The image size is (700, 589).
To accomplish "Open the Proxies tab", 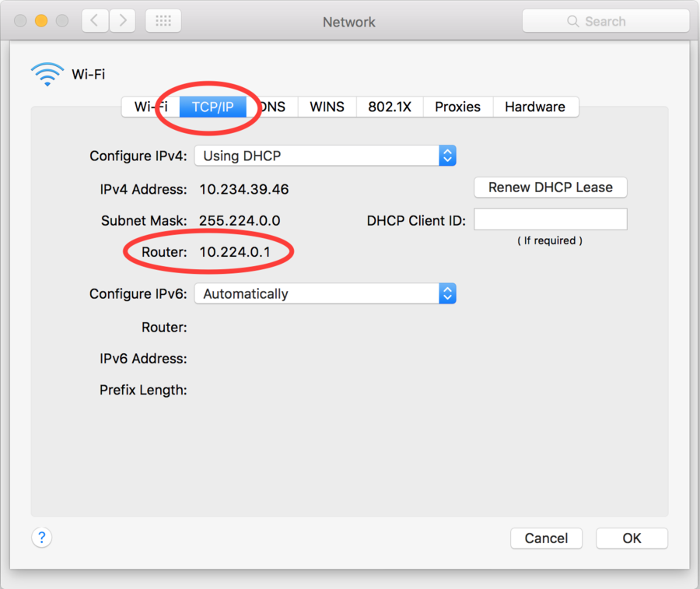I will (x=457, y=107).
